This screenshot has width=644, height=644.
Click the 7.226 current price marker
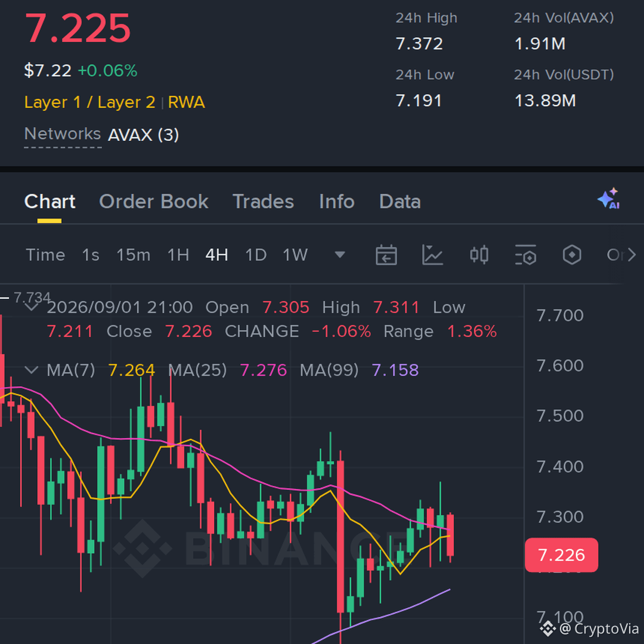click(562, 555)
